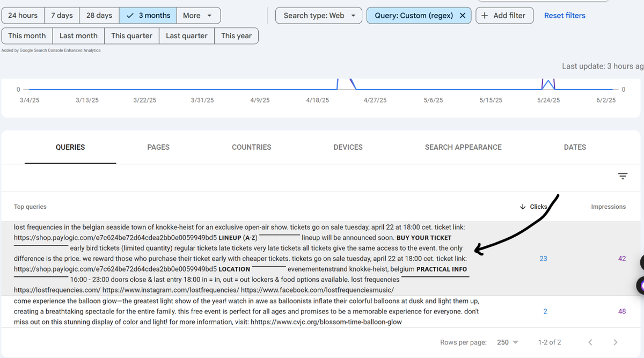The height and width of the screenshot is (358, 644).
Task: Switch to the 24 hours time range
Action: 22,16
